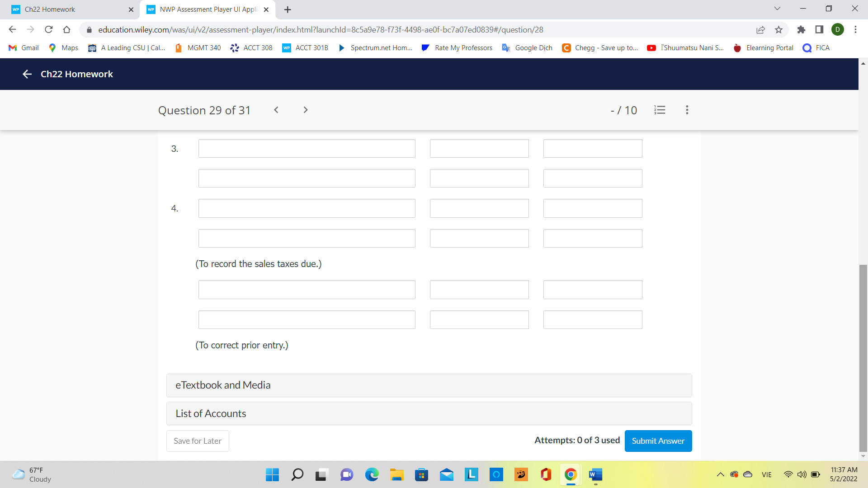Open Microsoft Word from the taskbar
The height and width of the screenshot is (488, 868).
[x=595, y=475]
